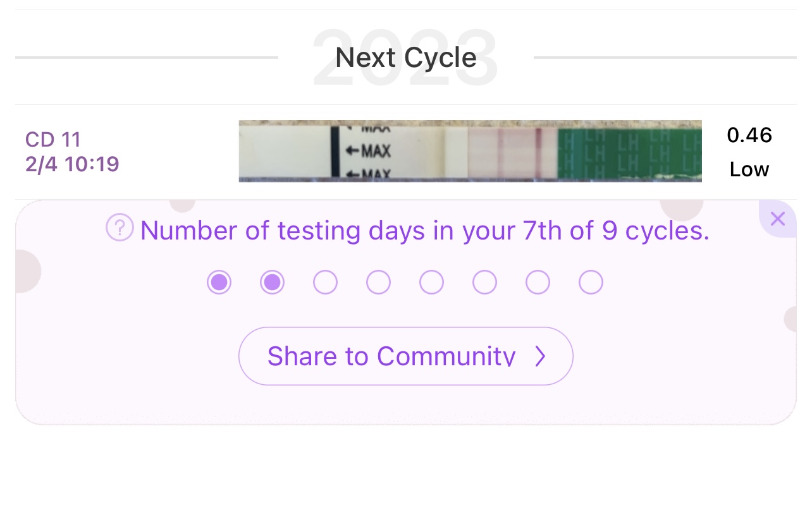Select the fifth testing day dot
The image size is (812, 522).
[431, 282]
